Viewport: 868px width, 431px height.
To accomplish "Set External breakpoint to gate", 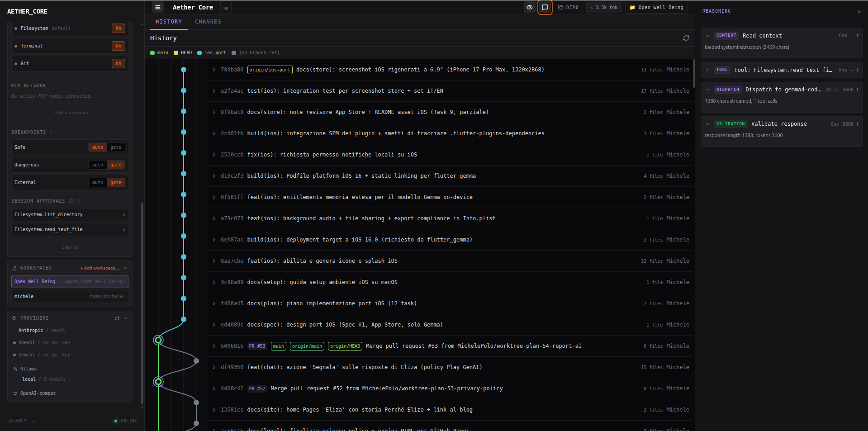I will (x=116, y=182).
